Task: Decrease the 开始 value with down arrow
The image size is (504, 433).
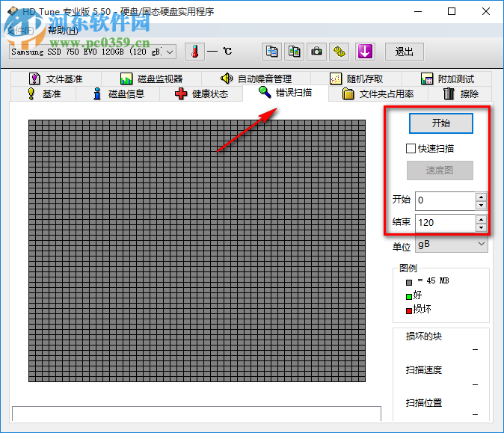Action: click(x=481, y=205)
